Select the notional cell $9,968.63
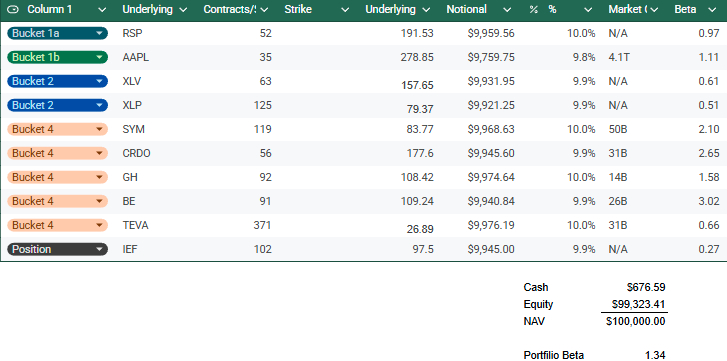This screenshot has height=361, width=727. (491, 129)
